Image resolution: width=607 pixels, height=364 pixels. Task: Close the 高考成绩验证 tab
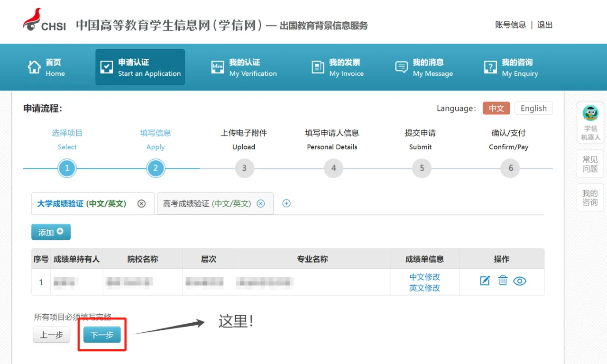tap(260, 204)
